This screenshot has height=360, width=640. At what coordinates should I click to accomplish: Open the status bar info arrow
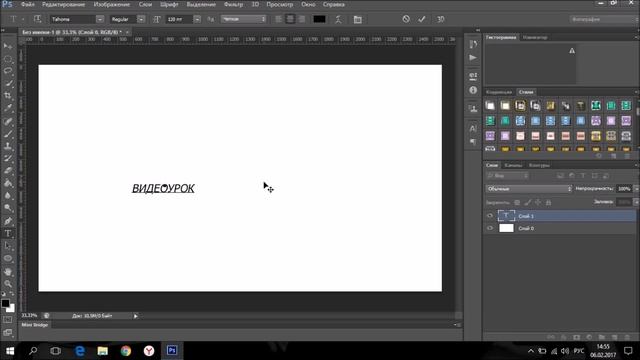(x=136, y=316)
